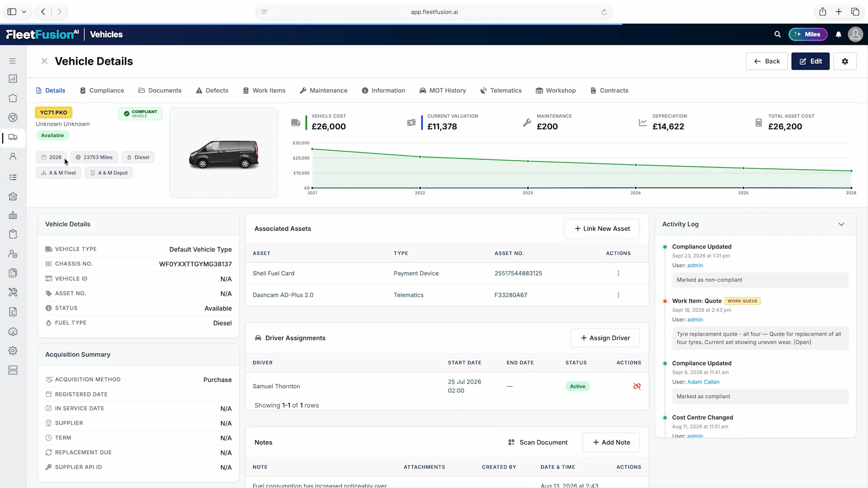Screen dimensions: 868x488
Task: Toggle the hamburger menu in sidebar
Action: pos(13,61)
